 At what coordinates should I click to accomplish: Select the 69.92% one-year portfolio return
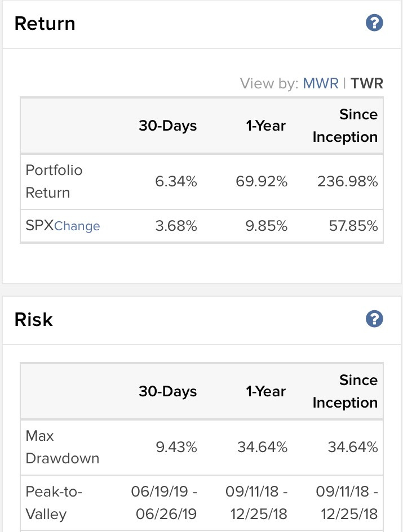(262, 181)
